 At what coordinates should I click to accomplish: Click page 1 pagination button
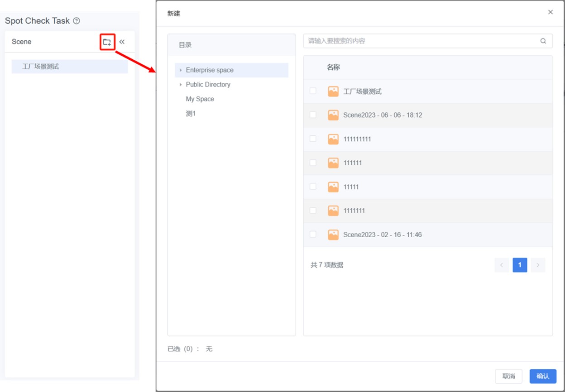click(520, 265)
